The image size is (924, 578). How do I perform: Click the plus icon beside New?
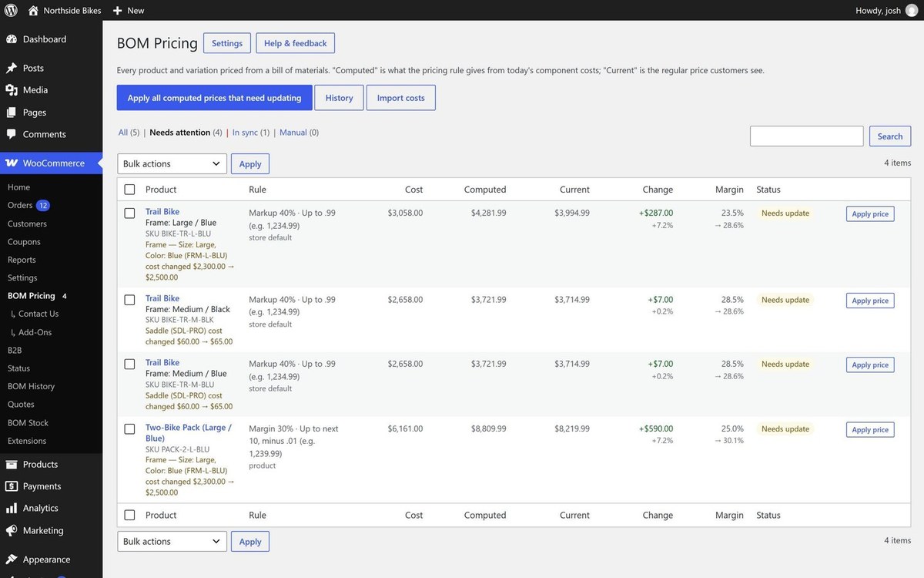tap(117, 10)
